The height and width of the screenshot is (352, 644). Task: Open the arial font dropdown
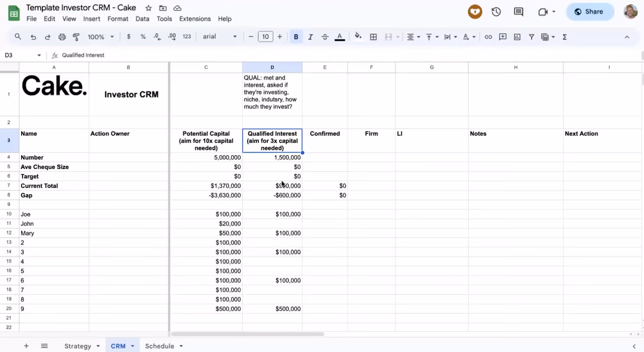(220, 37)
